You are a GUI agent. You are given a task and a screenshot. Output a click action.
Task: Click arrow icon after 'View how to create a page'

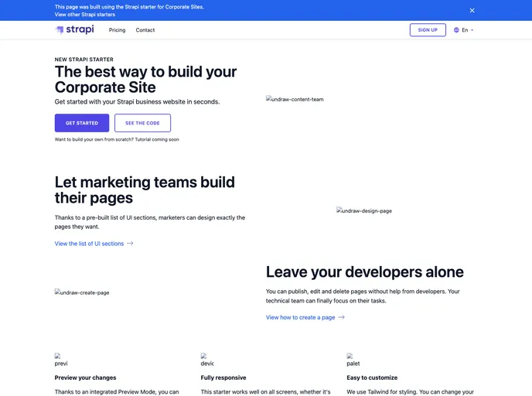(341, 317)
